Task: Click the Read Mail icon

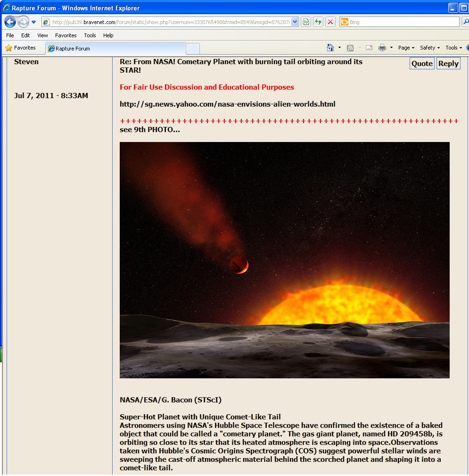Action: 369,48
